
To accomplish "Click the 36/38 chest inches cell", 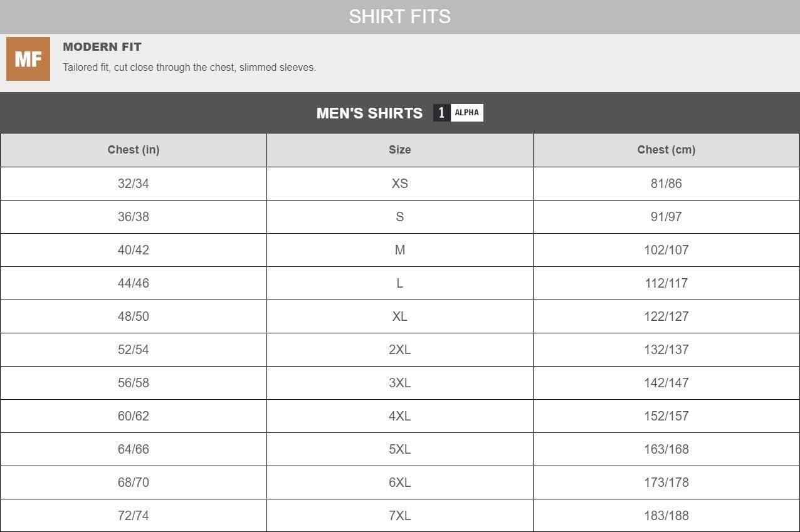I will pos(134,217).
